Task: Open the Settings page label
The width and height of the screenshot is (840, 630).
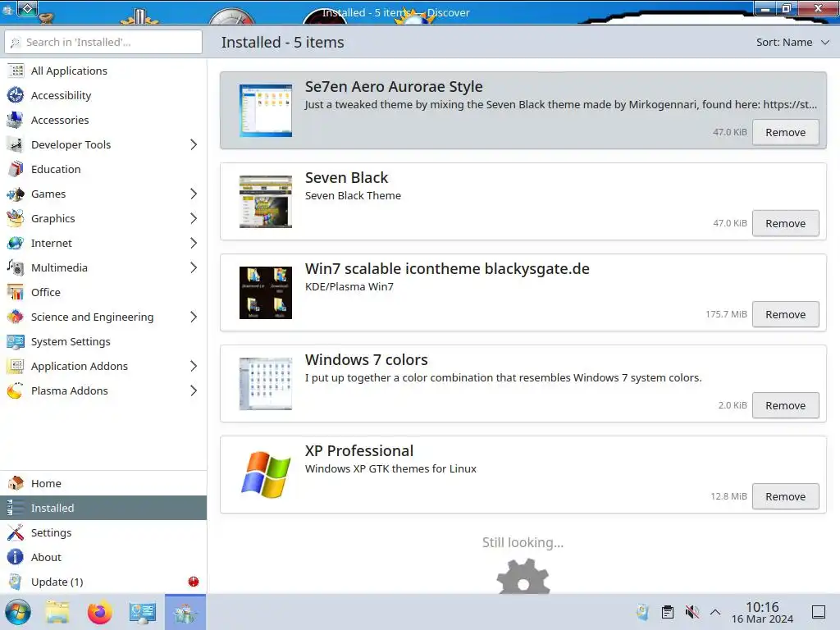Action: (51, 532)
